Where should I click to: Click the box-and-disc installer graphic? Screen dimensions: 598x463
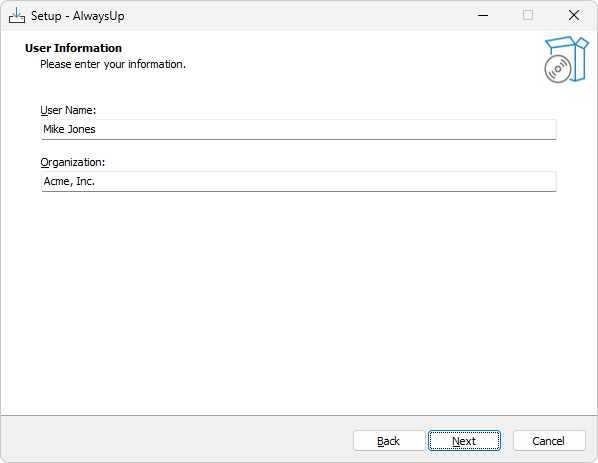[x=566, y=59]
